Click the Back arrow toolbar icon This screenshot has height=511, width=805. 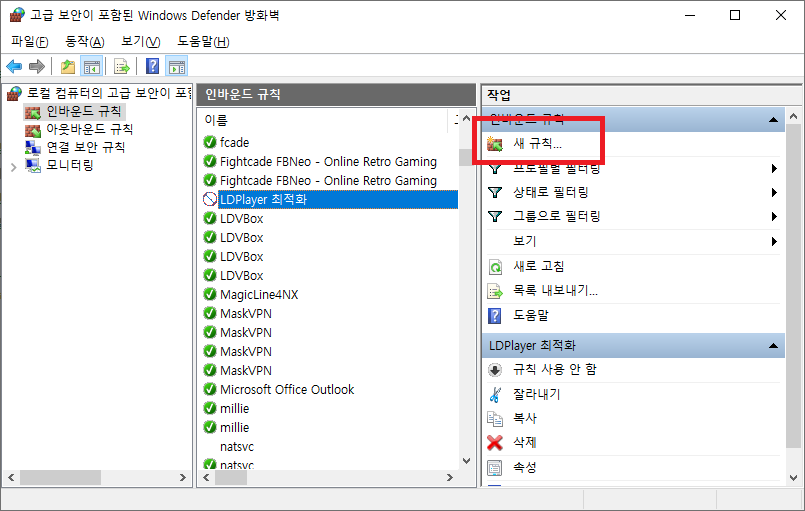tap(14, 66)
